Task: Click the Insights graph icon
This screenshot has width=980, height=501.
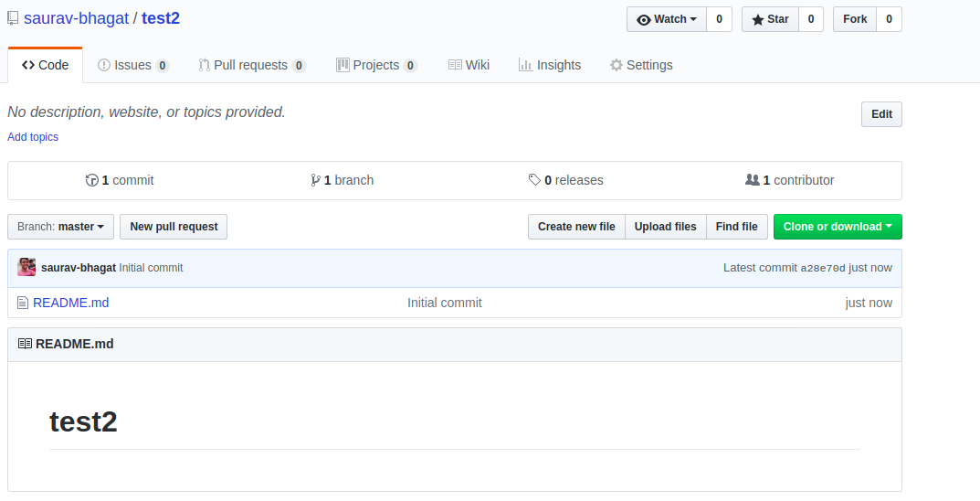Action: (x=526, y=65)
